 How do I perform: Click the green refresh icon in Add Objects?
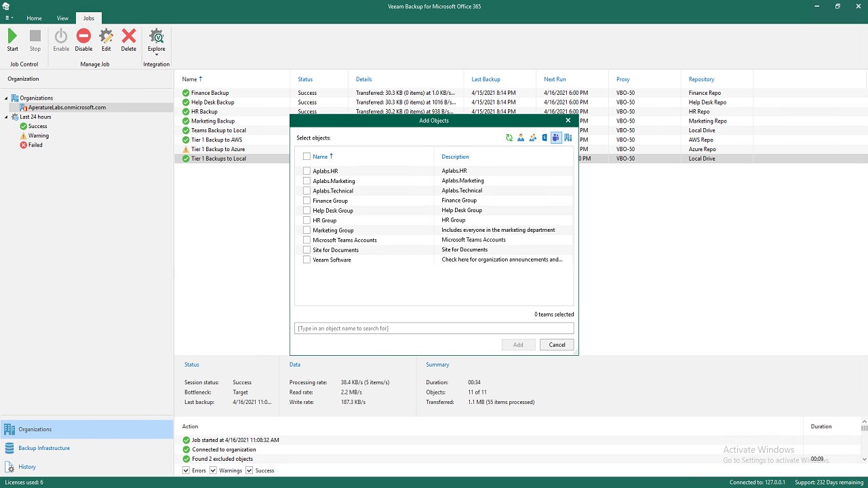click(509, 138)
